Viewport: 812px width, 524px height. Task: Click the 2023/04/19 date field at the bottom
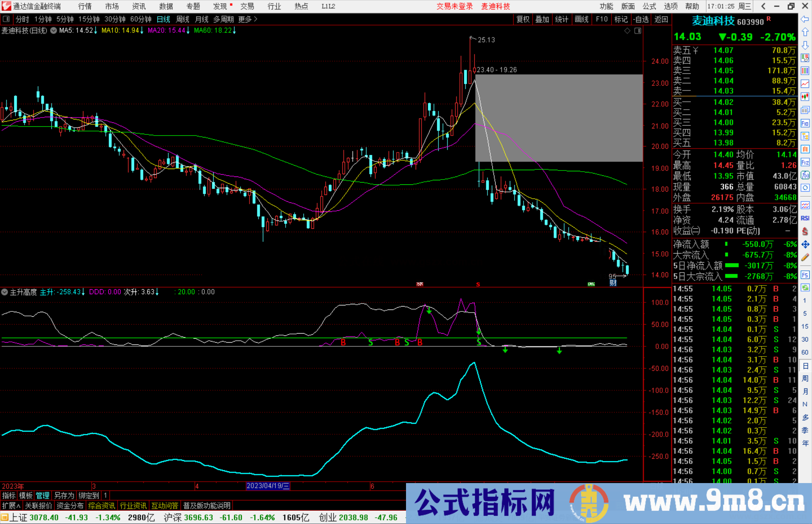(x=268, y=486)
